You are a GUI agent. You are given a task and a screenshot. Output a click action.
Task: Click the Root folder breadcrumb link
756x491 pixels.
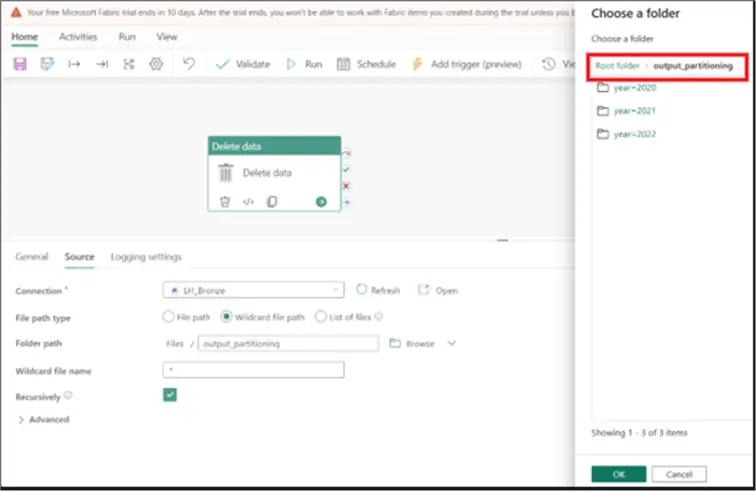click(617, 66)
